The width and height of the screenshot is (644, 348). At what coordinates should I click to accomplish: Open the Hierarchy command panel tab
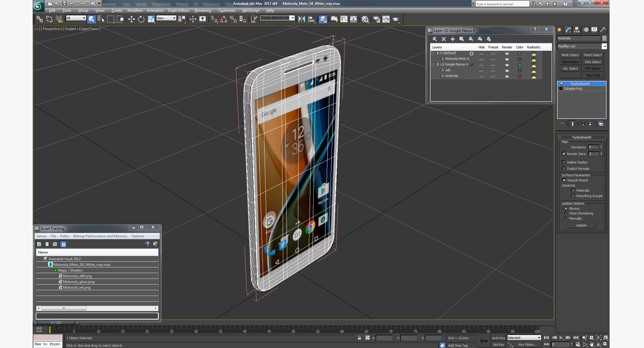[x=577, y=30]
